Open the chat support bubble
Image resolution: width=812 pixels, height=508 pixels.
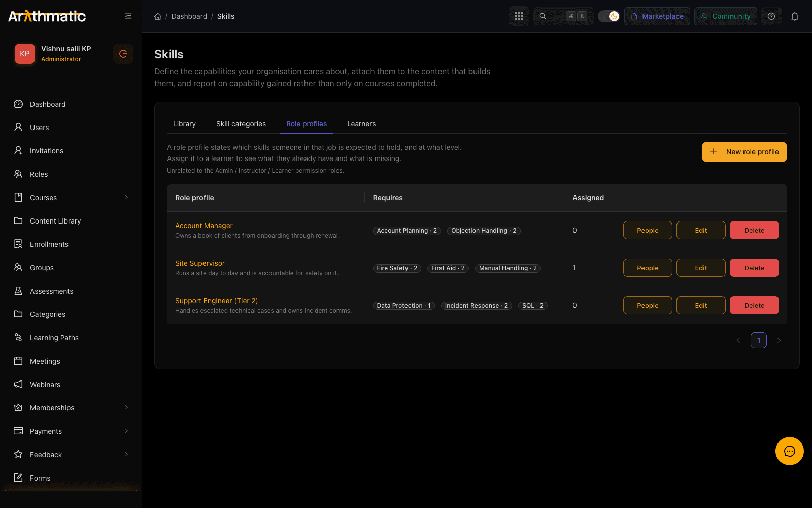789,451
